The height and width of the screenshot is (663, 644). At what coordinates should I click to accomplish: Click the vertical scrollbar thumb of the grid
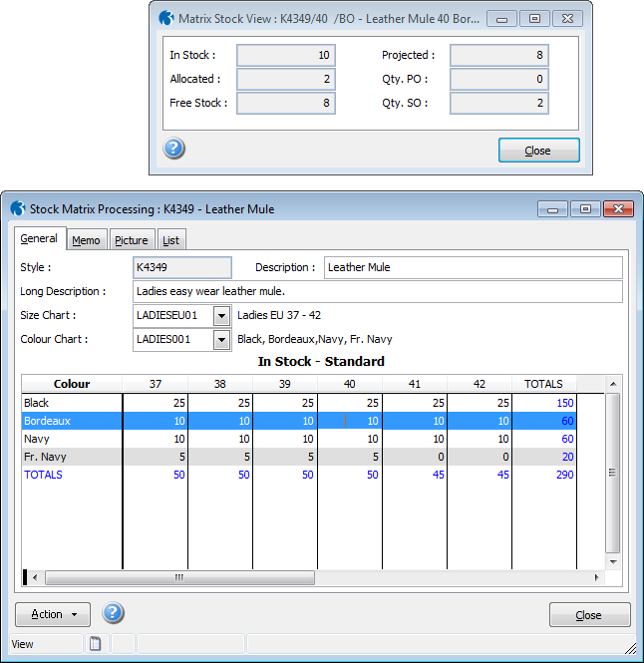(612, 473)
